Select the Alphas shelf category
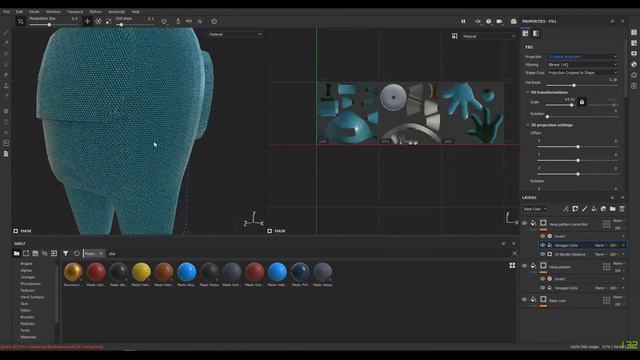 click(x=26, y=271)
